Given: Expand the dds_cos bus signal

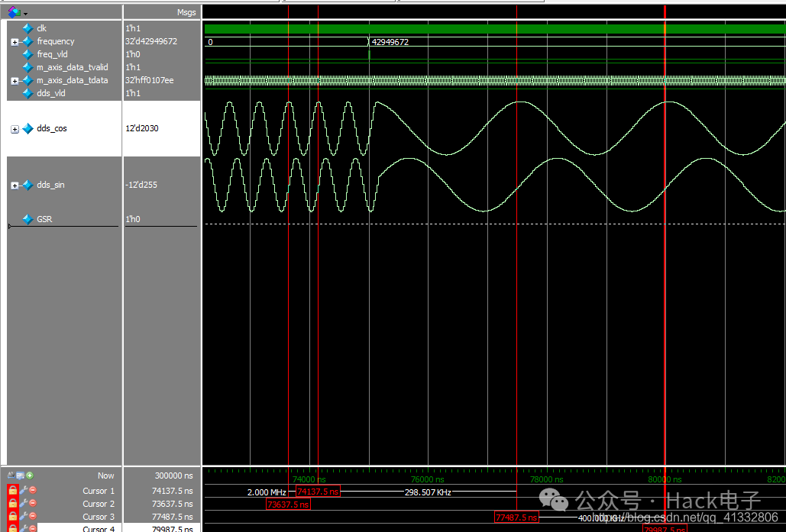Looking at the screenshot, I should 15,129.
